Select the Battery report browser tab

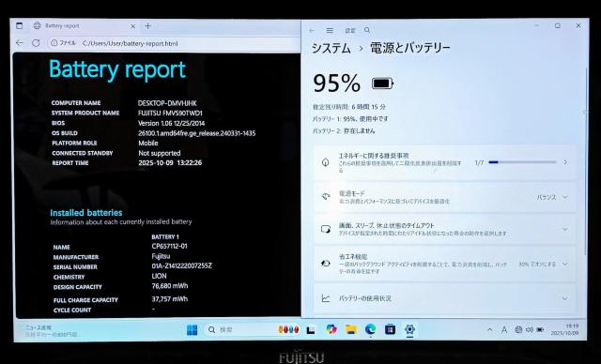pyautogui.click(x=85, y=26)
